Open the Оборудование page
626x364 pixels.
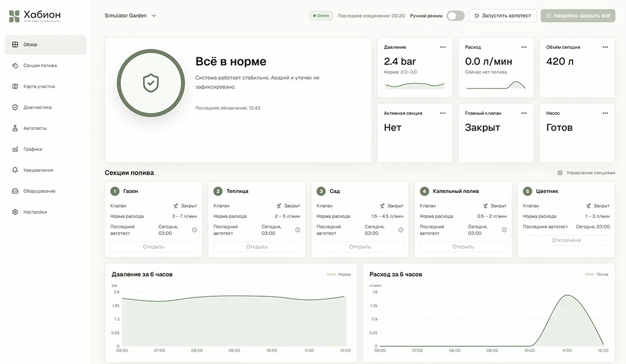point(45,191)
